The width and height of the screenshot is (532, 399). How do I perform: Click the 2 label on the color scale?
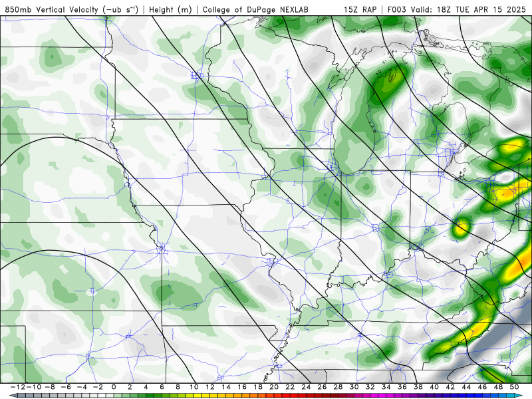coord(130,387)
